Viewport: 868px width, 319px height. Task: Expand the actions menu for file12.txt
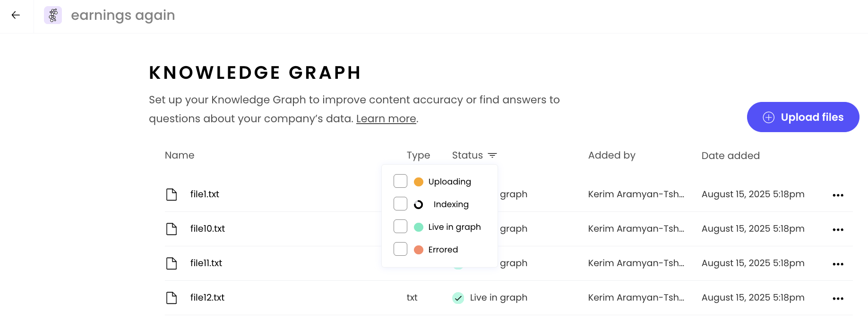(x=838, y=298)
